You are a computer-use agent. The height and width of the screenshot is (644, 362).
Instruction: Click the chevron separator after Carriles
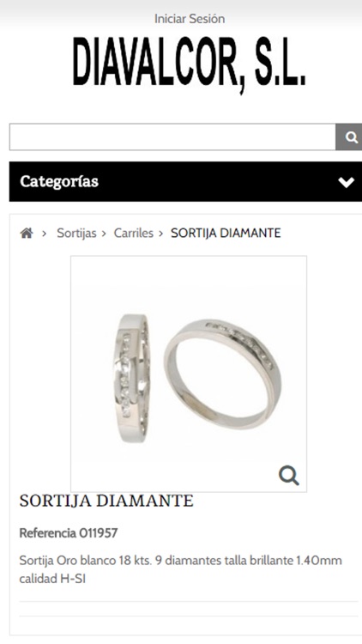(161, 234)
